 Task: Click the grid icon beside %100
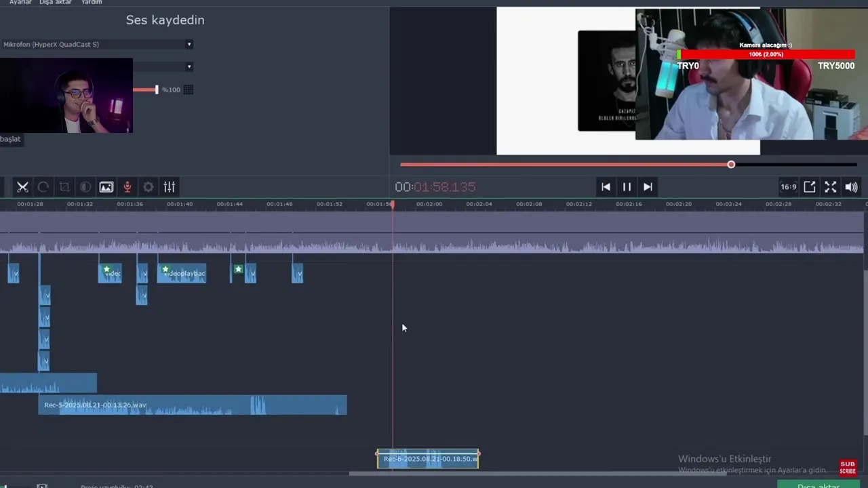coord(189,89)
